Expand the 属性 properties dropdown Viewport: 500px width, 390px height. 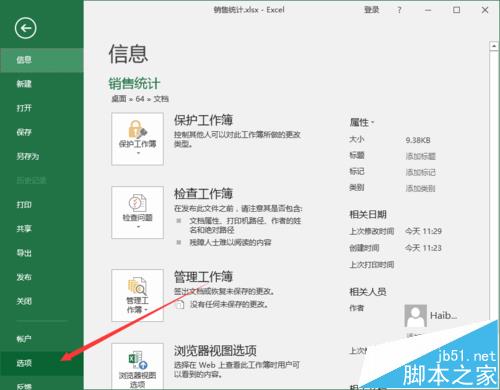click(362, 123)
